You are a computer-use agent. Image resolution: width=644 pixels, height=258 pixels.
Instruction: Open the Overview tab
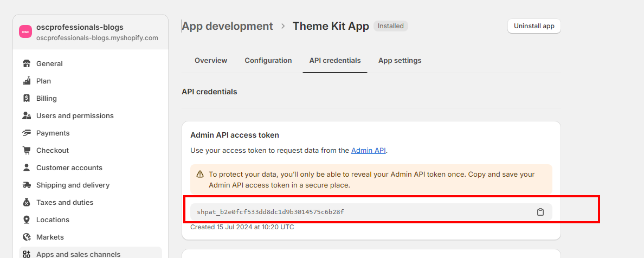click(x=211, y=61)
